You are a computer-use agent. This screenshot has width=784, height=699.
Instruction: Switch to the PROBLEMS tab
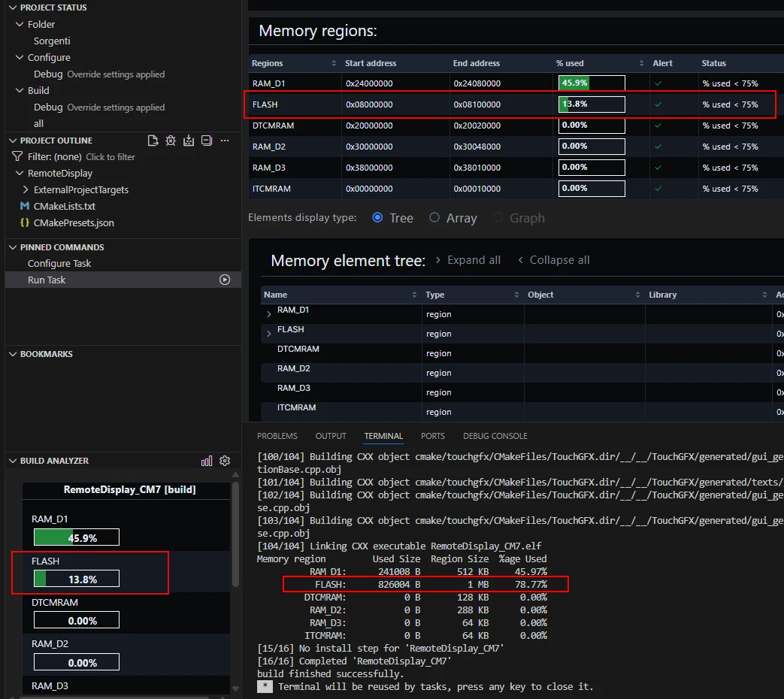click(277, 436)
